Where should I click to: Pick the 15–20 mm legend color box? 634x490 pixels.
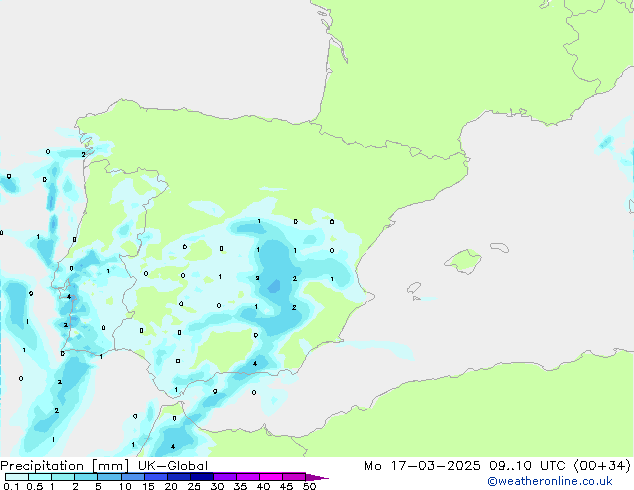pyautogui.click(x=155, y=477)
